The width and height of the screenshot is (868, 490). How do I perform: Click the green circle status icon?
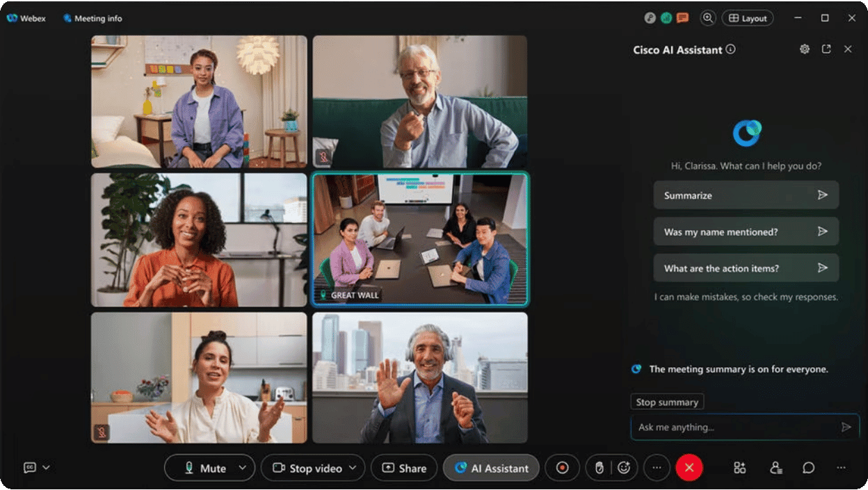point(666,19)
